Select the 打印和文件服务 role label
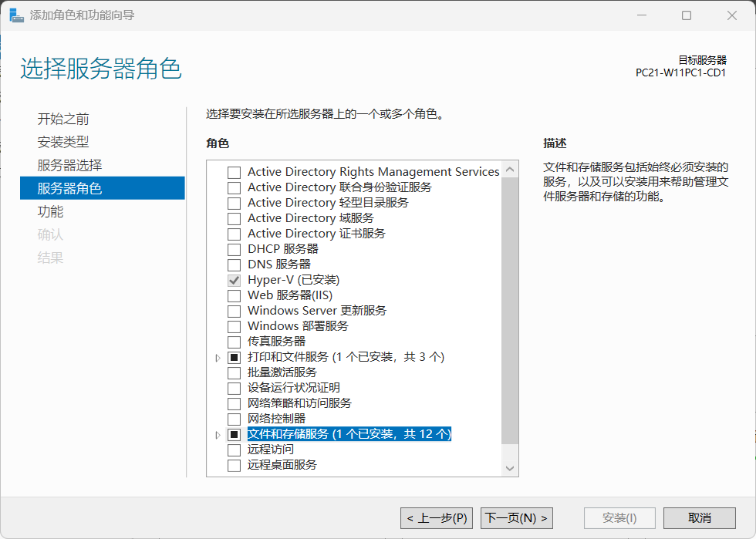 coord(346,357)
